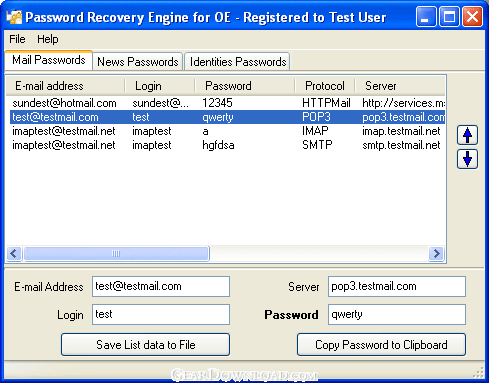Sort by Protocol column header

325,86
